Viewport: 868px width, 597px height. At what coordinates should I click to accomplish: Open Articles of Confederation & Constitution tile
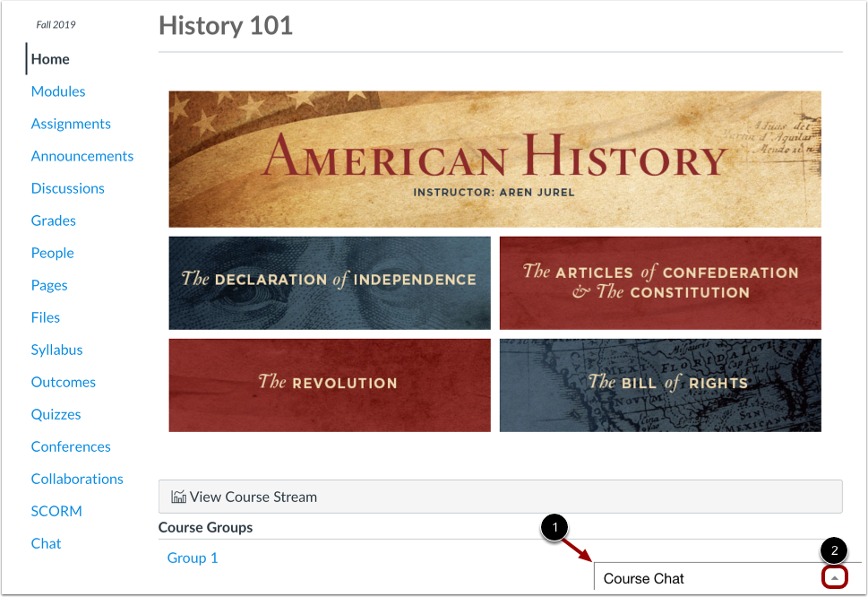tap(660, 283)
